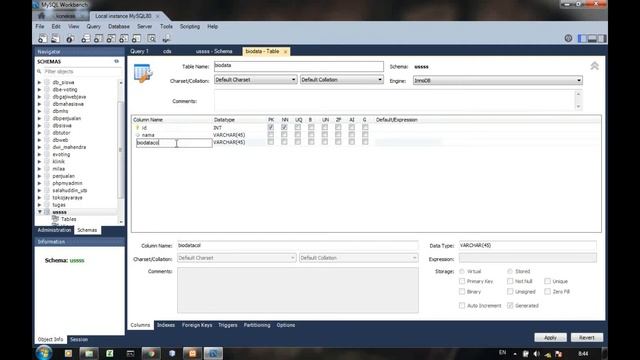640x360 pixels.
Task: Open the Database menu
Action: tap(119, 27)
